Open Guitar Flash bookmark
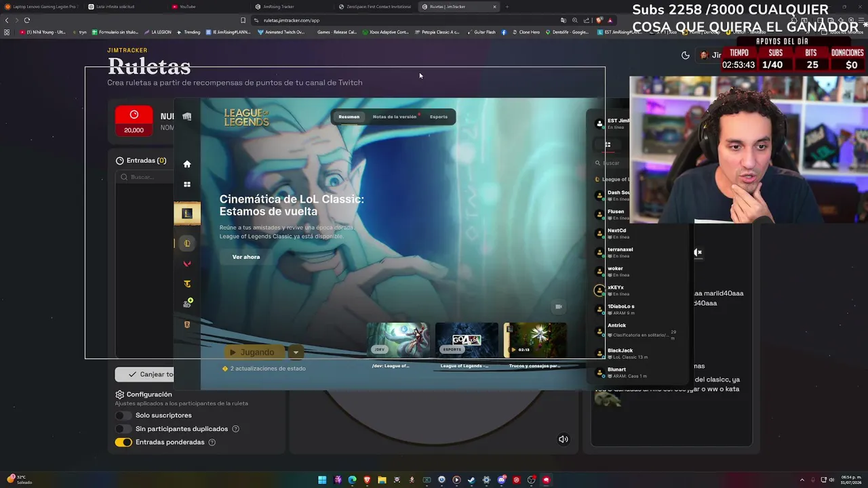The image size is (868, 488). pyautogui.click(x=481, y=32)
